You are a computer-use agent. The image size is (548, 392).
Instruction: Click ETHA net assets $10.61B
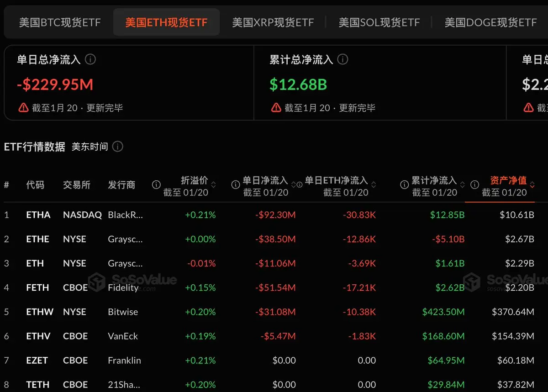click(517, 214)
